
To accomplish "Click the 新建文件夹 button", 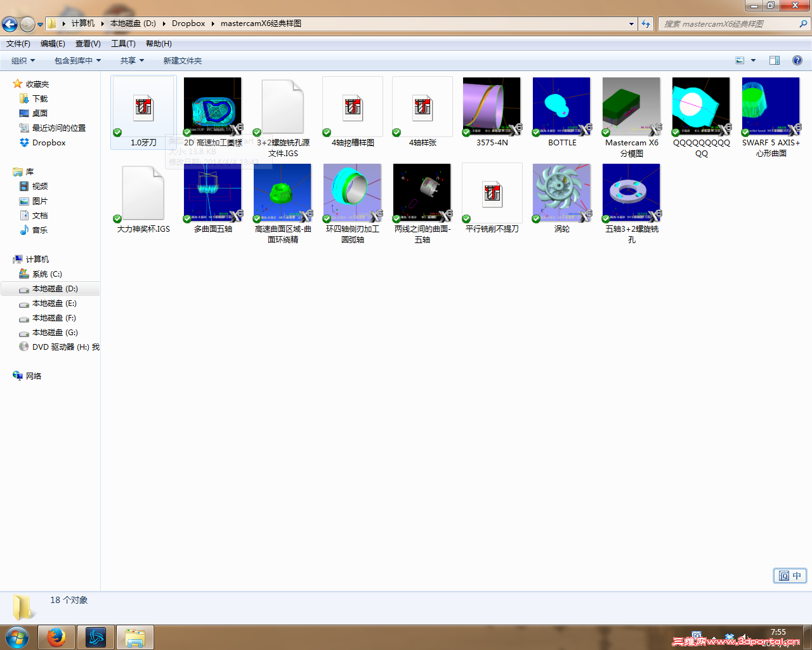I will pyautogui.click(x=183, y=61).
